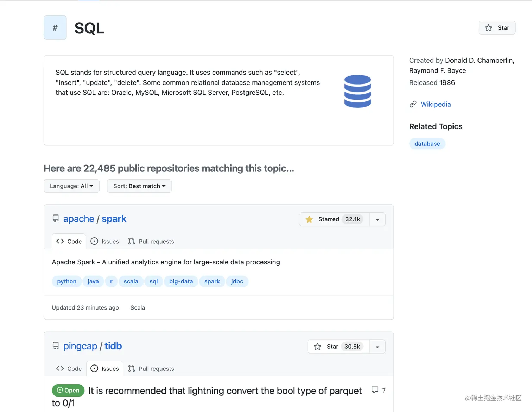Click the big-data topic tag
532x412 pixels.
[181, 281]
